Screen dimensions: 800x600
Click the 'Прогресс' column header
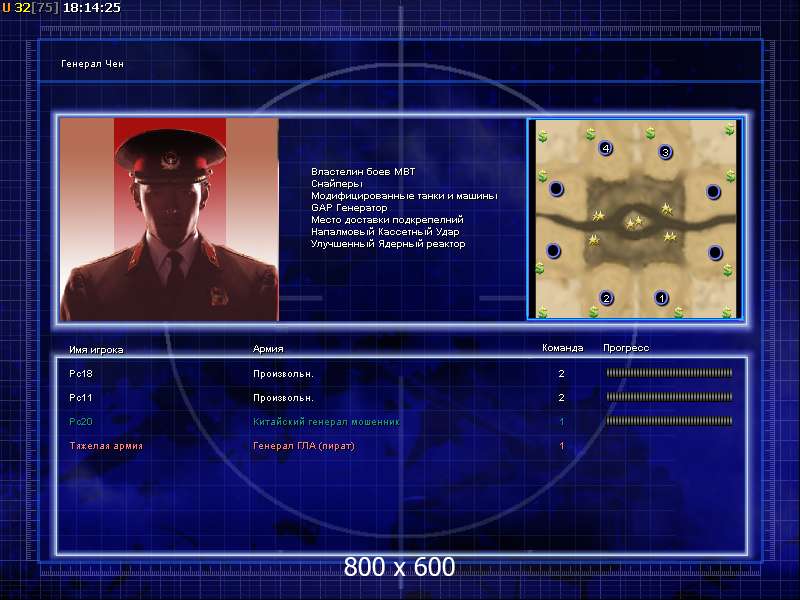coord(626,348)
